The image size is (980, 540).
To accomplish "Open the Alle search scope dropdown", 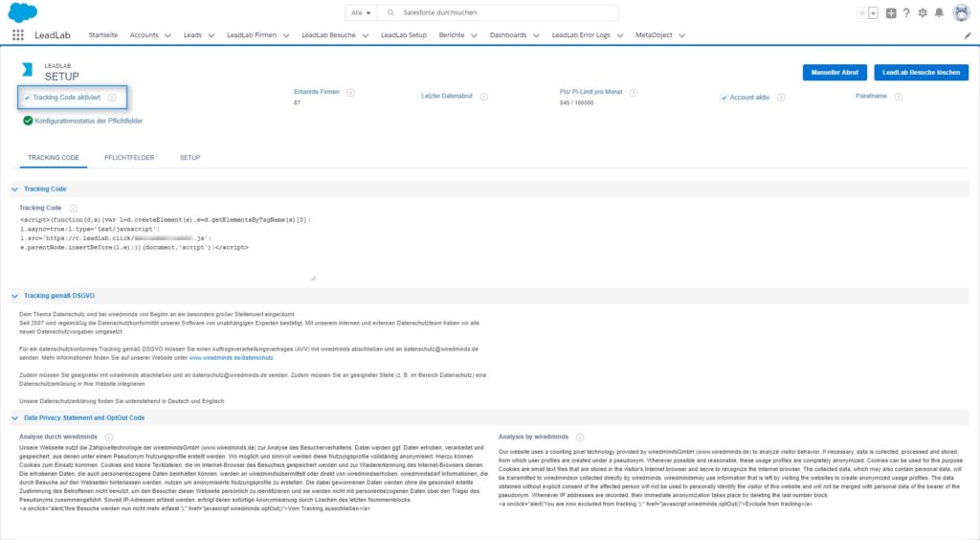I will click(361, 12).
